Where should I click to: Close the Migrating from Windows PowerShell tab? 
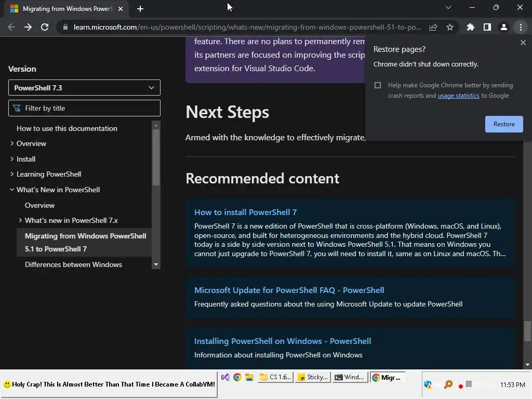pyautogui.click(x=121, y=9)
